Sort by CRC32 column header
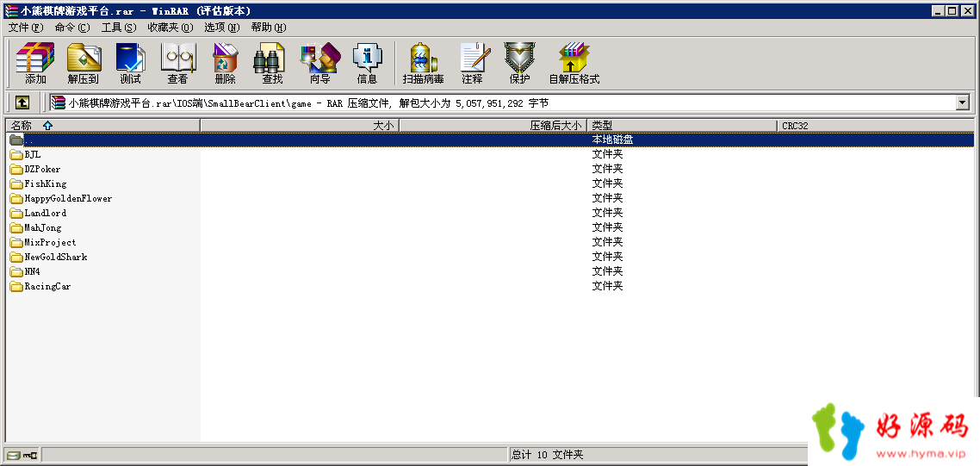 pos(875,126)
